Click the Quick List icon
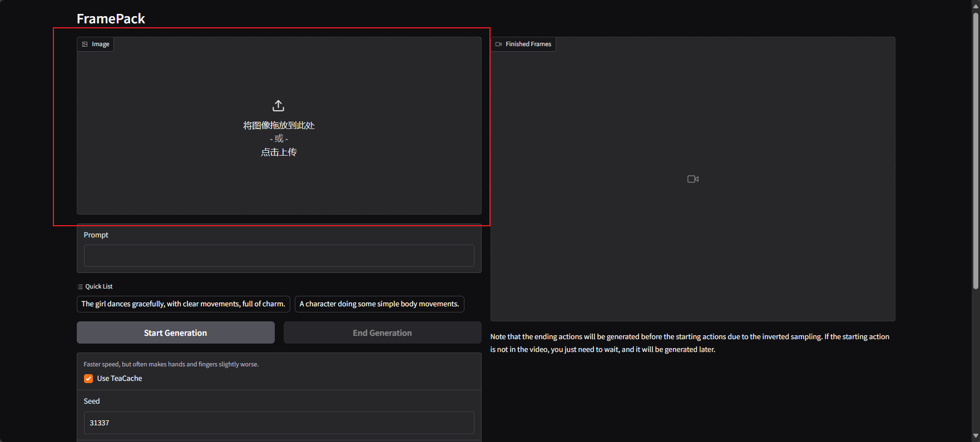This screenshot has height=442, width=980. point(80,287)
